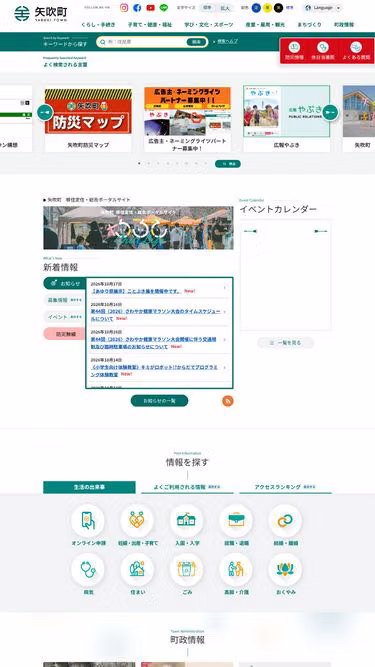Open the robot programming class news link

point(155,371)
